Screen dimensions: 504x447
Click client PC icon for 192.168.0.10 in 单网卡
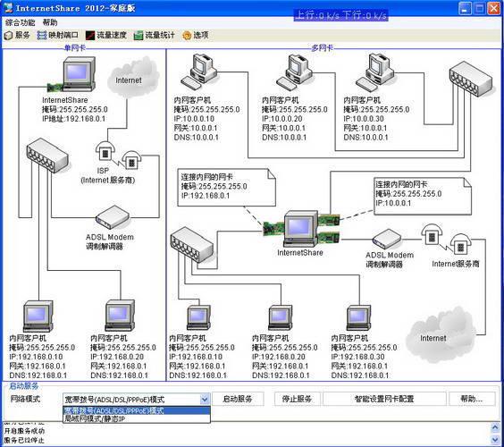click(38, 316)
